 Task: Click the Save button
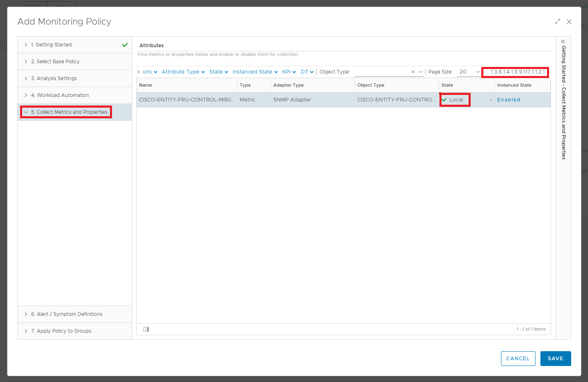(555, 359)
